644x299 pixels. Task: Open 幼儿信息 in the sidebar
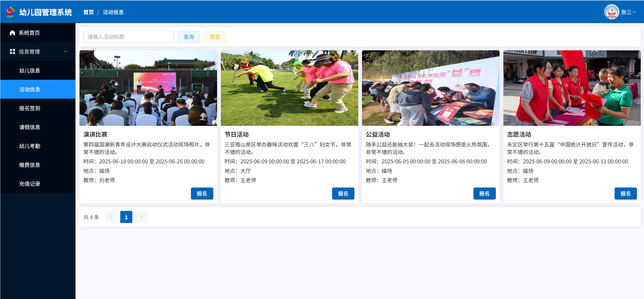pyautogui.click(x=30, y=70)
